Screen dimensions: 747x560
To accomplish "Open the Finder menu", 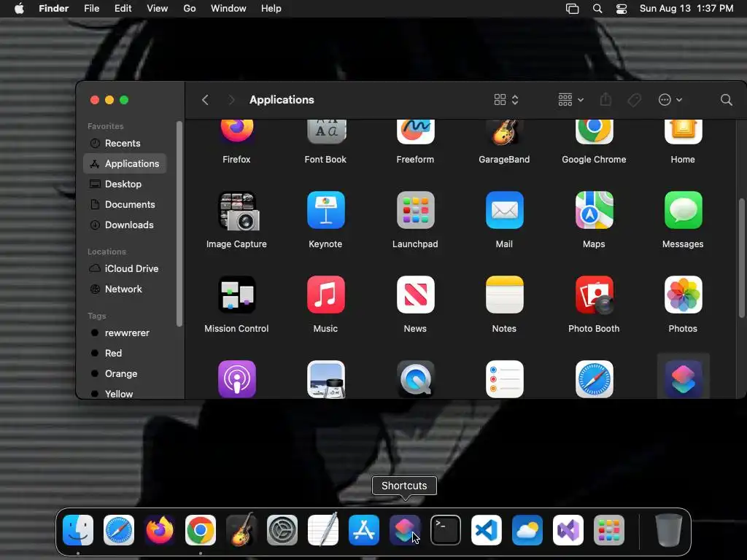I will coord(53,8).
